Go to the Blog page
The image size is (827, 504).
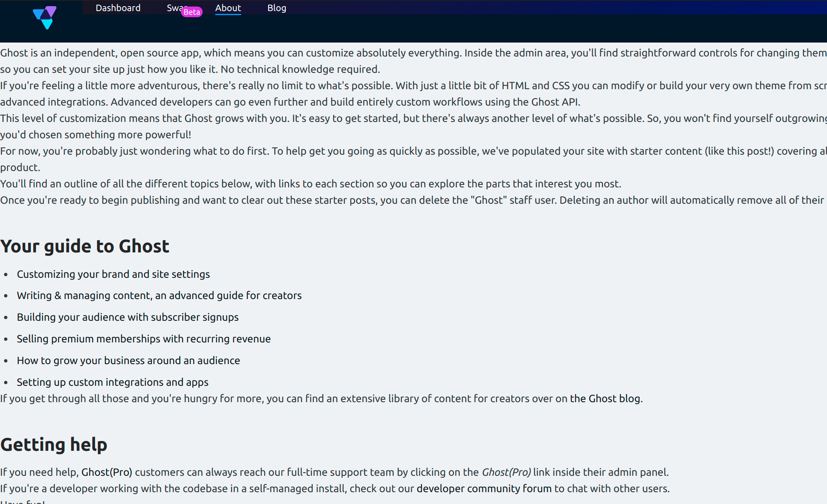(x=277, y=8)
